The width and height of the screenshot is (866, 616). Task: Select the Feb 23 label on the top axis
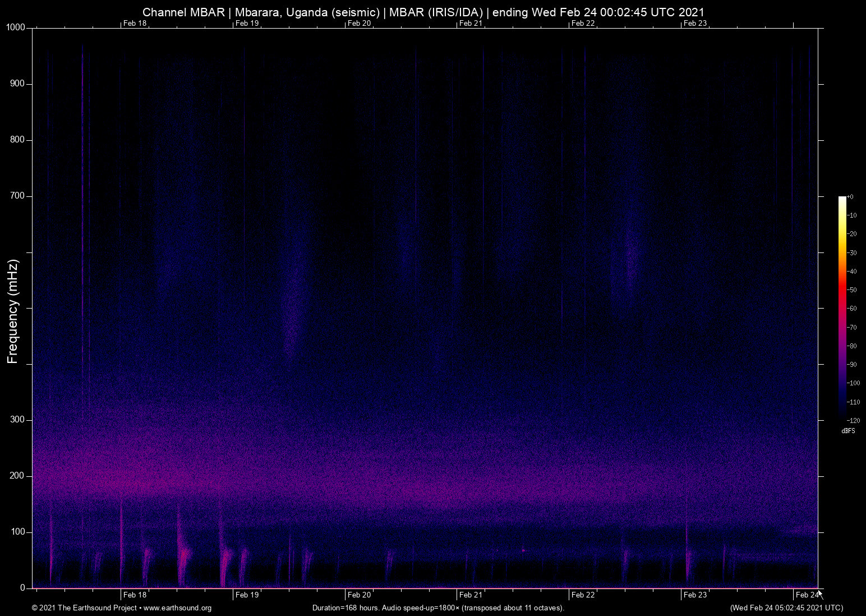click(694, 24)
